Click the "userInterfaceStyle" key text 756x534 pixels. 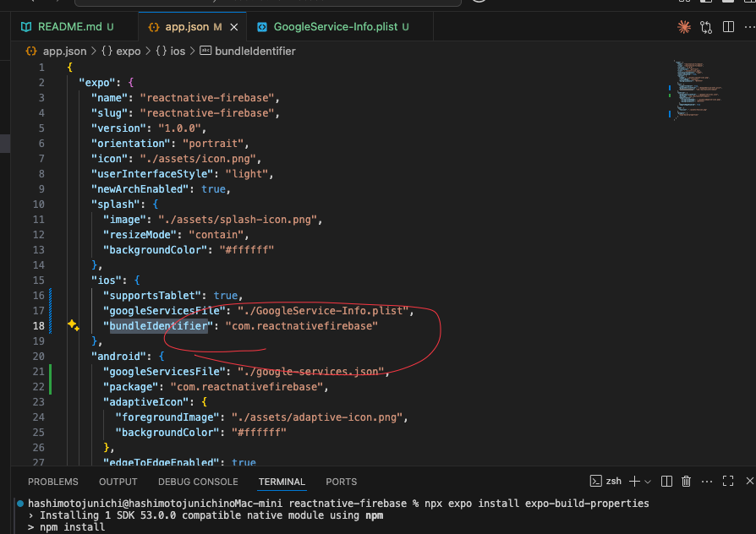[152, 173]
